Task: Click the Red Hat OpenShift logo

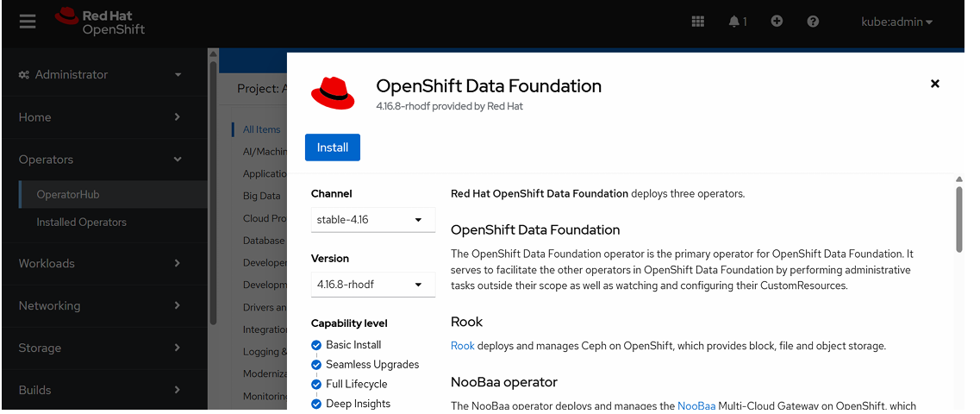Action: click(100, 22)
